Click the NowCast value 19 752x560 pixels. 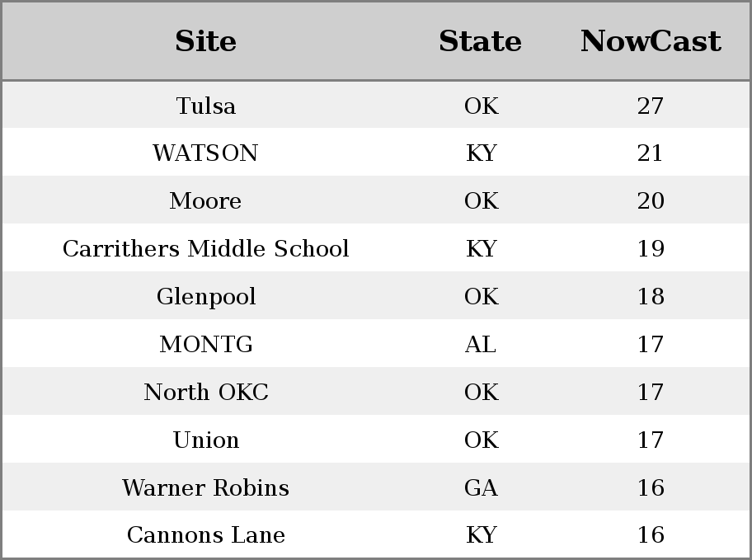[x=651, y=248]
